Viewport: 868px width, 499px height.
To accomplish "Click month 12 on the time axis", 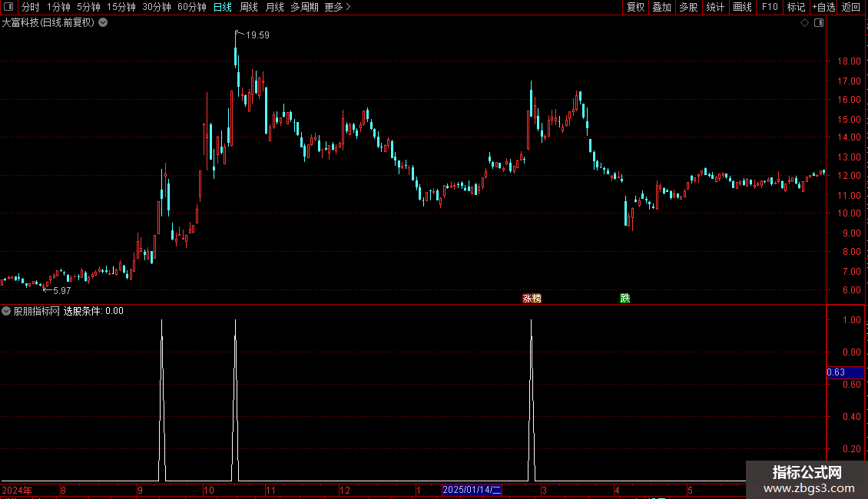I will coord(344,490).
